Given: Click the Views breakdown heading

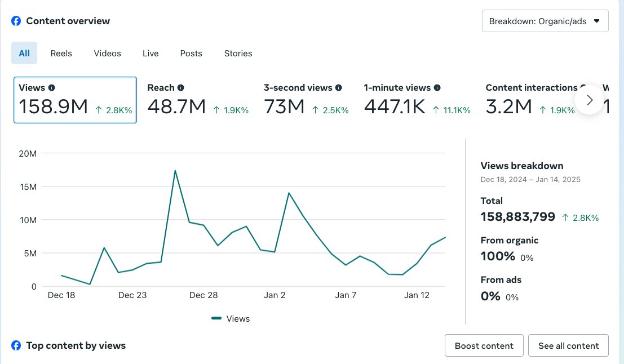Looking at the screenshot, I should [x=522, y=166].
